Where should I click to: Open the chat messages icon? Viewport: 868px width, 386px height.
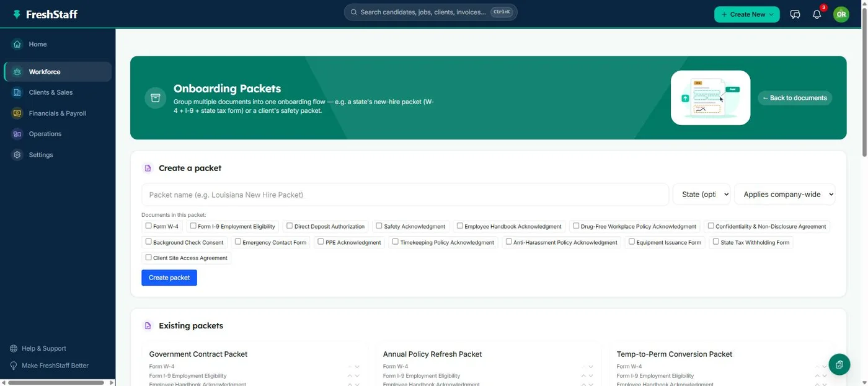tap(795, 14)
